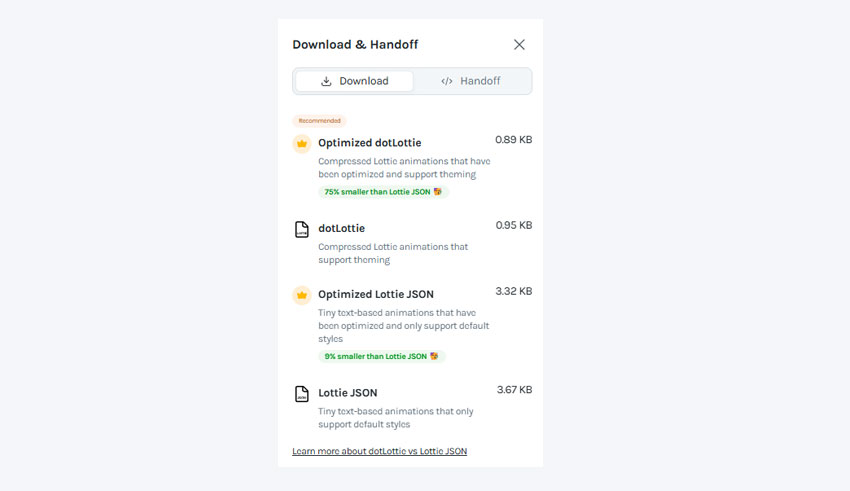Switch to the Download tab

pyautogui.click(x=355, y=81)
